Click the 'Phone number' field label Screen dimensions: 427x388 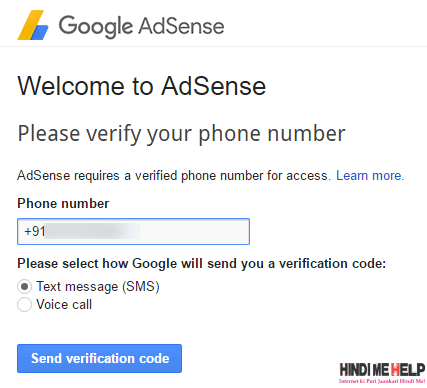[x=63, y=203]
